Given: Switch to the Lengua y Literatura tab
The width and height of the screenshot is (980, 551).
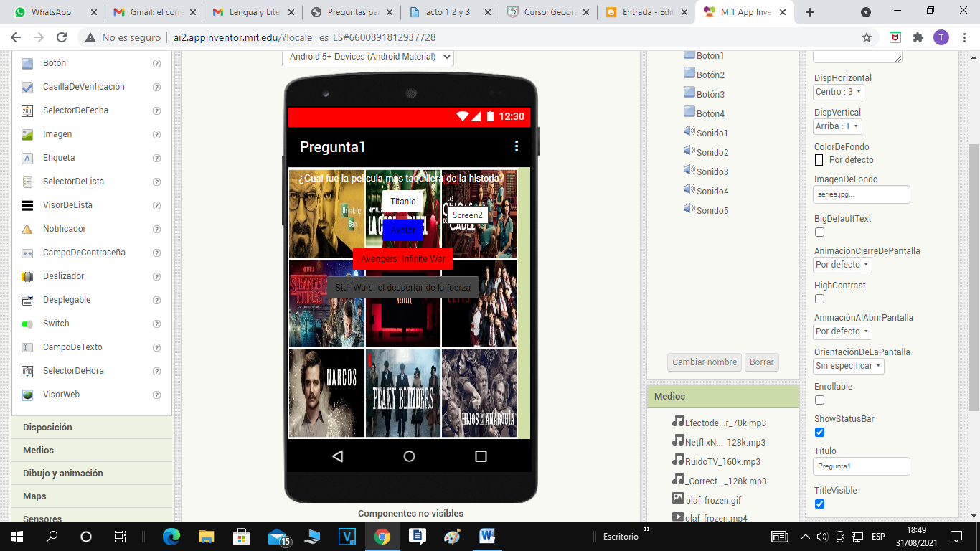Looking at the screenshot, I should [252, 12].
